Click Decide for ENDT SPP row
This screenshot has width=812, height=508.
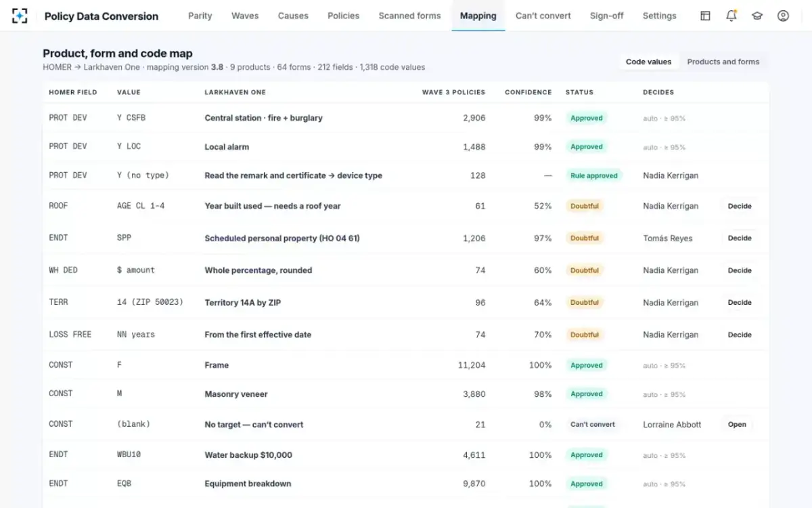(x=740, y=238)
